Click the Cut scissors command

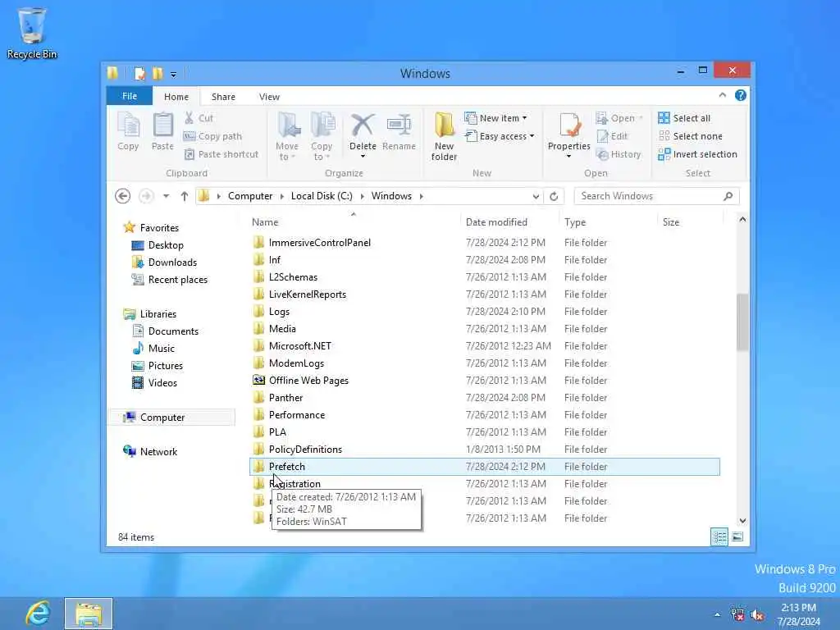199,118
